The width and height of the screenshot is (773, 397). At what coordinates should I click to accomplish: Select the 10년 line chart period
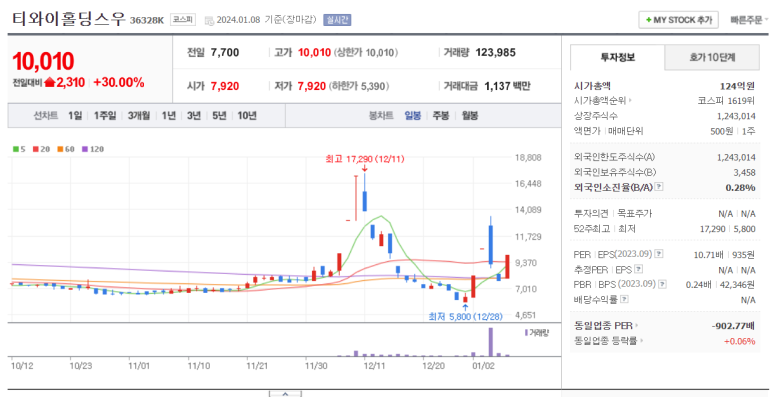point(247,116)
